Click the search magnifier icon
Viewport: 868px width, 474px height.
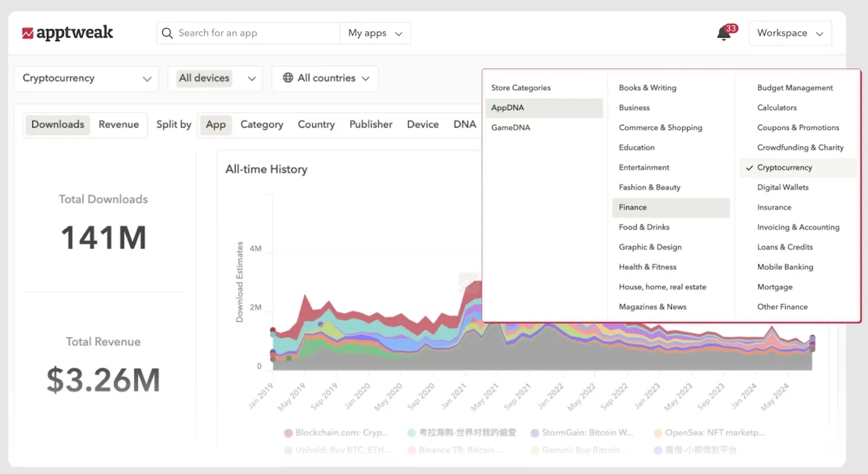(x=167, y=33)
